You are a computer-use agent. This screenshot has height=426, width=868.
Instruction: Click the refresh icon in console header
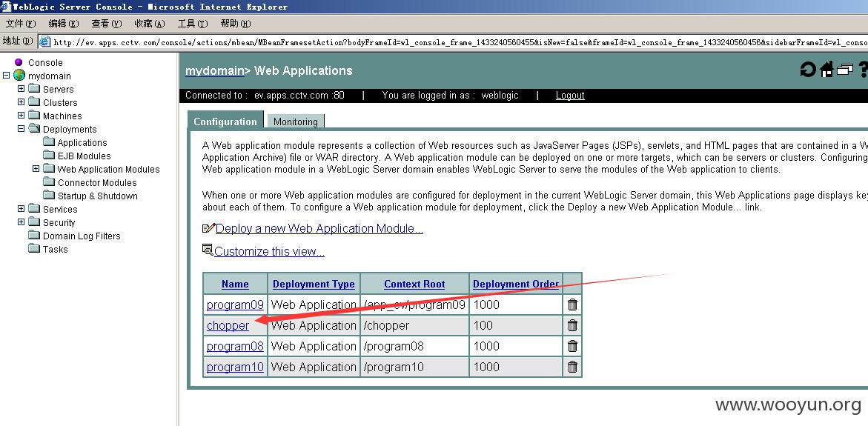click(x=808, y=70)
